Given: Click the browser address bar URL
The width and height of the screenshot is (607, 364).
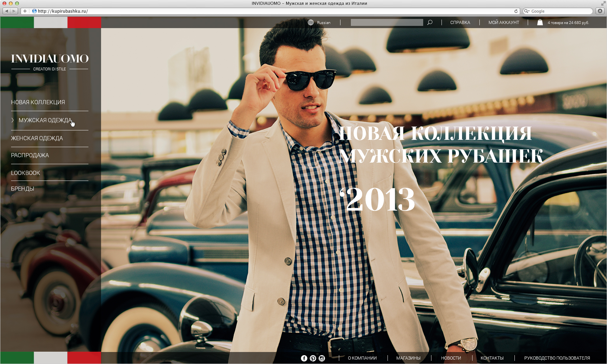Looking at the screenshot, I should pos(63,11).
